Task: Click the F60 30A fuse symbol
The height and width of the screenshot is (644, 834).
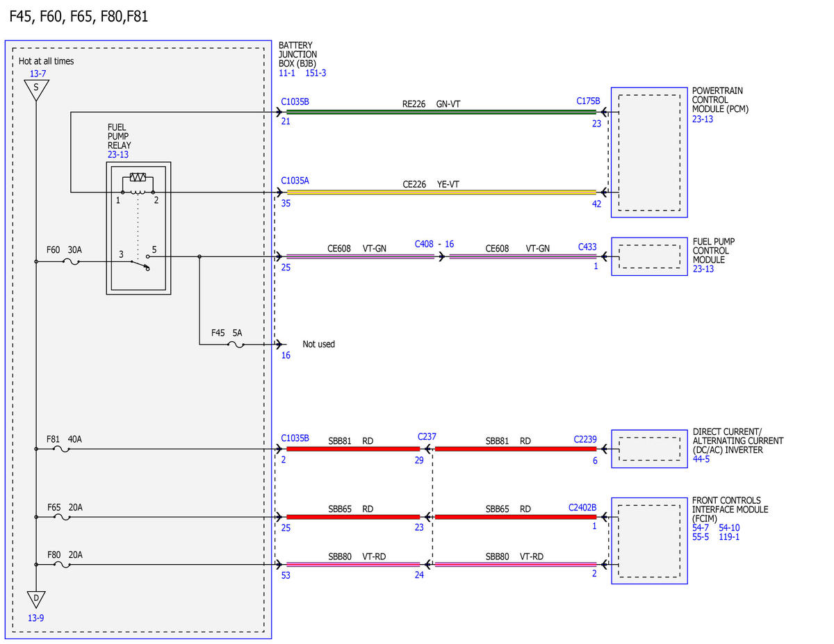Action: [x=71, y=262]
